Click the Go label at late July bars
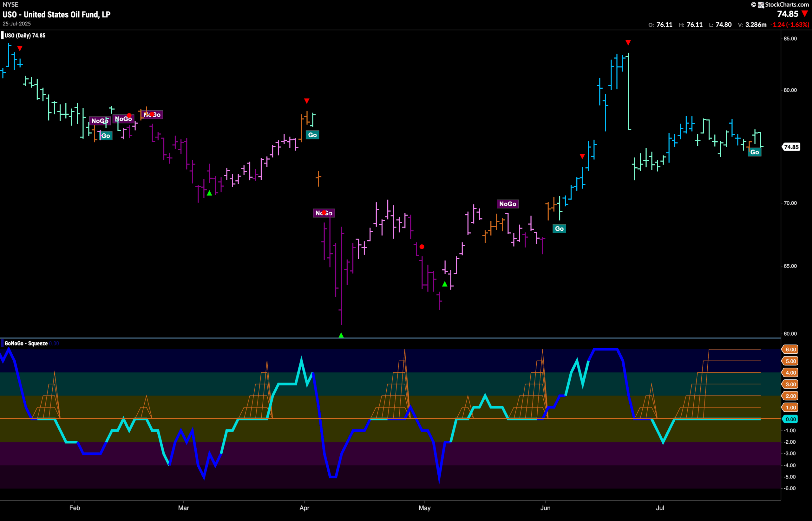The image size is (812, 521). point(755,152)
